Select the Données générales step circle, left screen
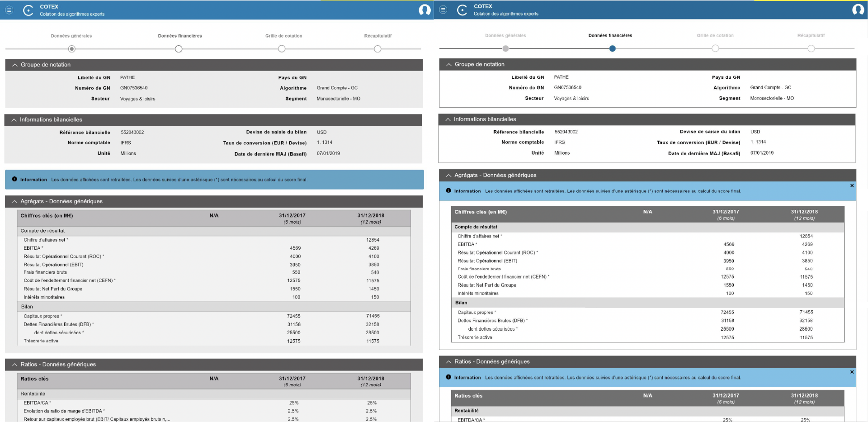The height and width of the screenshot is (422, 868). click(71, 49)
